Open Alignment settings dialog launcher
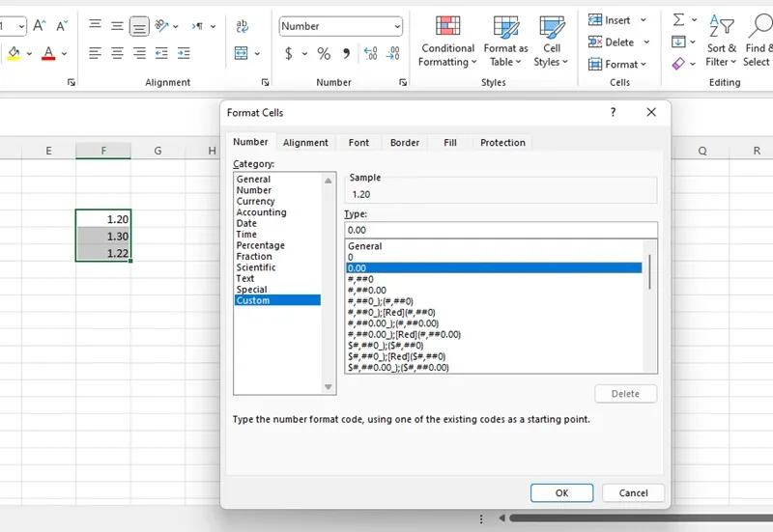Screen dimensions: 773x532 (x=265, y=82)
